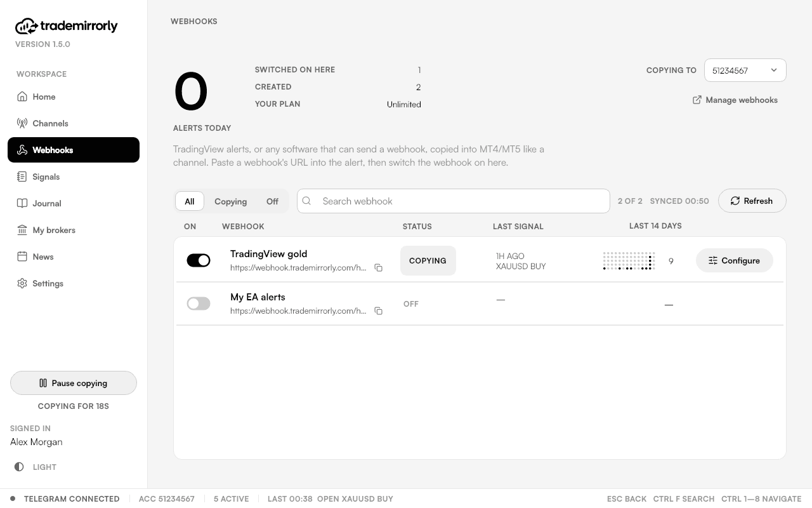This screenshot has width=812, height=508.
Task: Click the Search webhook input field
Action: tap(454, 201)
